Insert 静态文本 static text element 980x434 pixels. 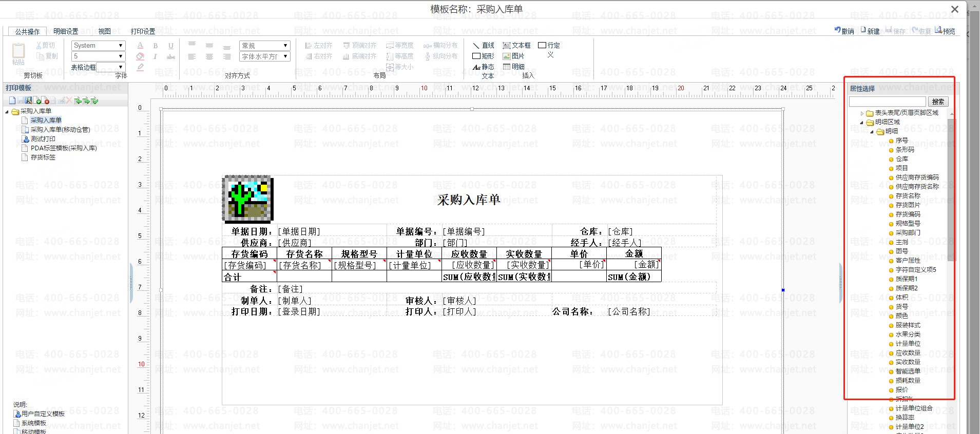coord(483,71)
